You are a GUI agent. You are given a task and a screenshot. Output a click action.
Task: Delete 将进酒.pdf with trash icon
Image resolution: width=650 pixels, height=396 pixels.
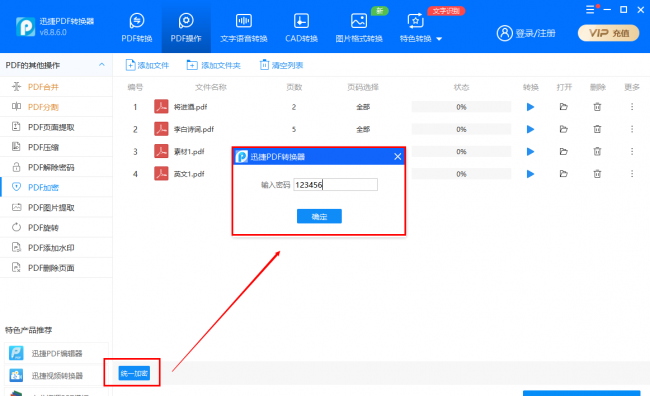(x=597, y=107)
